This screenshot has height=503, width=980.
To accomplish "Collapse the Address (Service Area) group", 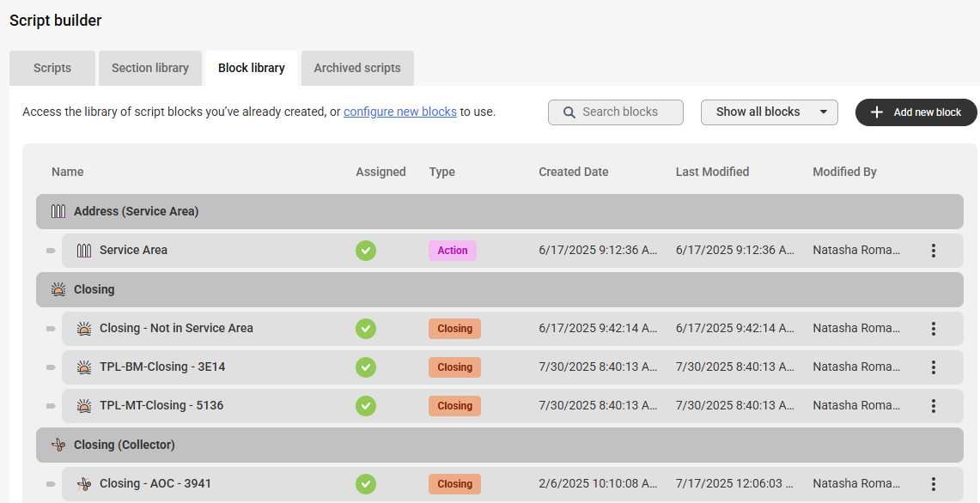I will (x=499, y=211).
